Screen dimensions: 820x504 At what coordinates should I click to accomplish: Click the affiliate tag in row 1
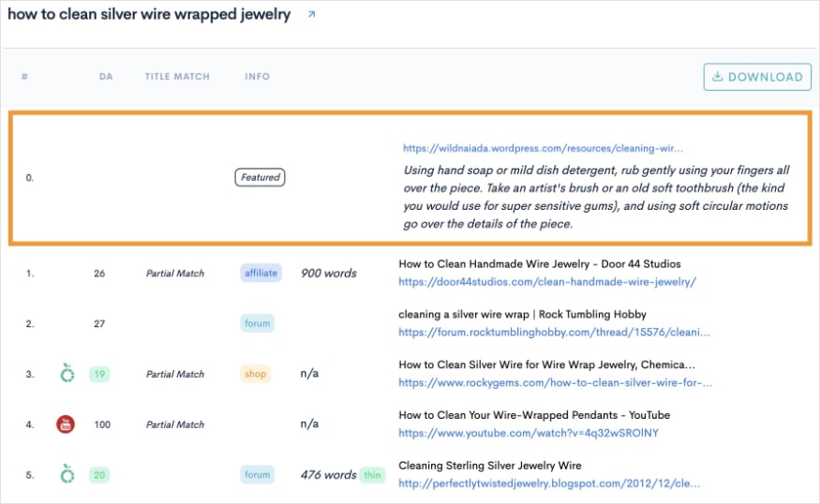click(261, 273)
